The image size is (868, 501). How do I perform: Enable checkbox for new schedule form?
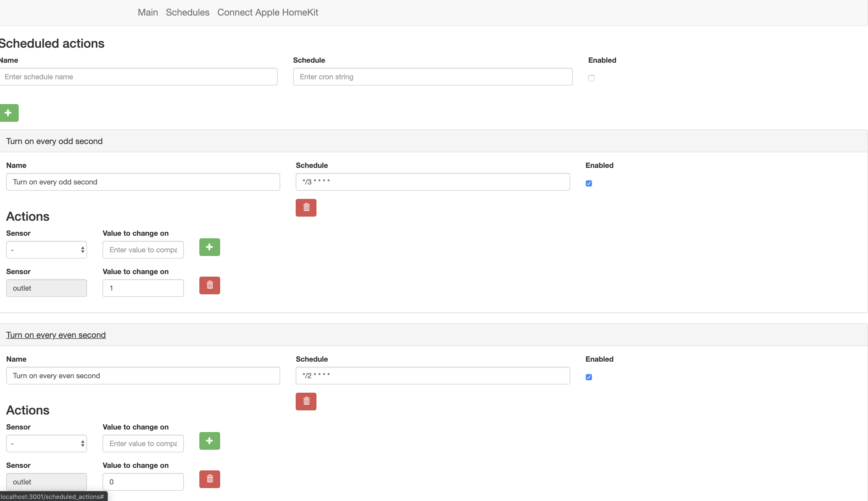591,78
